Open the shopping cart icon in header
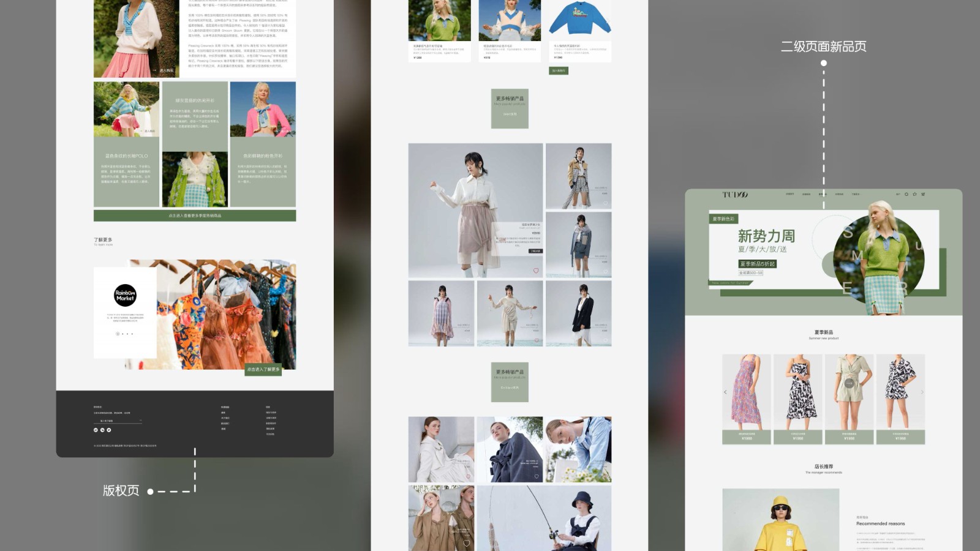This screenshot has height=551, width=980. (x=923, y=194)
